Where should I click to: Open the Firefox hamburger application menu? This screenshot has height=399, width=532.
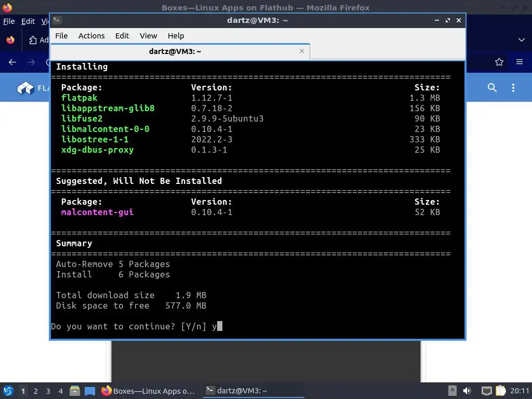(x=520, y=62)
